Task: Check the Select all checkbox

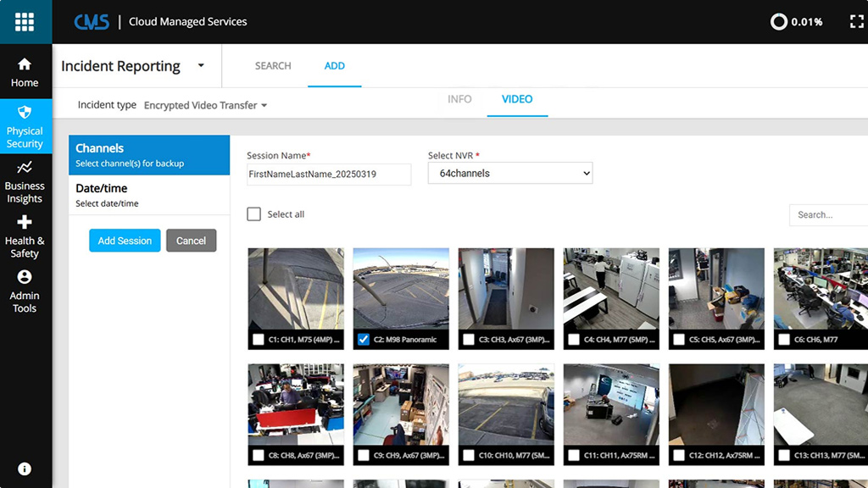Action: coord(253,214)
